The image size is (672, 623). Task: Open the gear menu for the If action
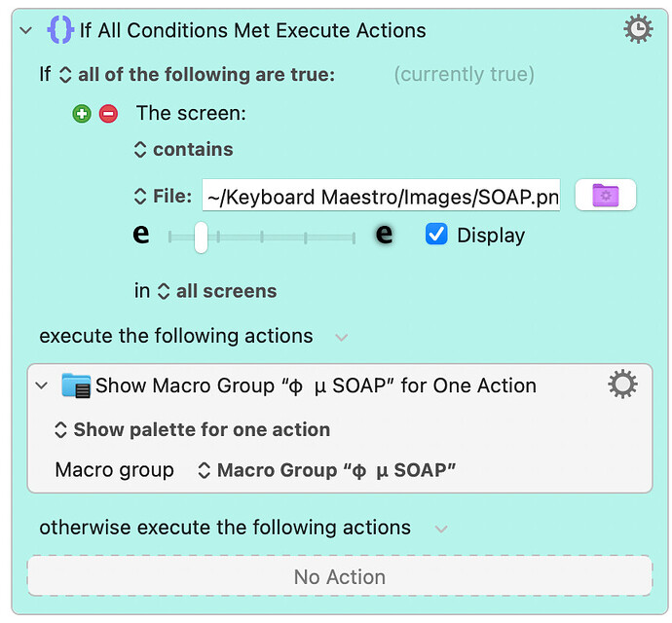(x=638, y=29)
